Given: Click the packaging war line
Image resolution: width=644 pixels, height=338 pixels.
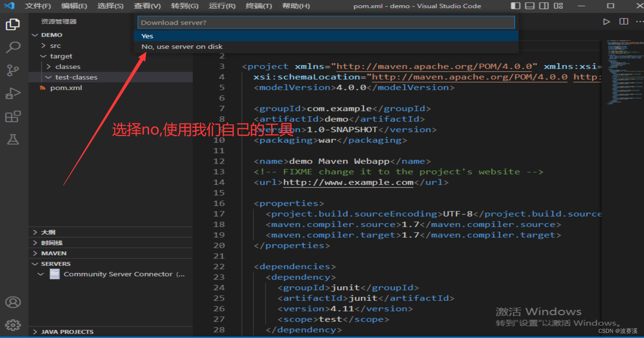Looking at the screenshot, I should (330, 140).
